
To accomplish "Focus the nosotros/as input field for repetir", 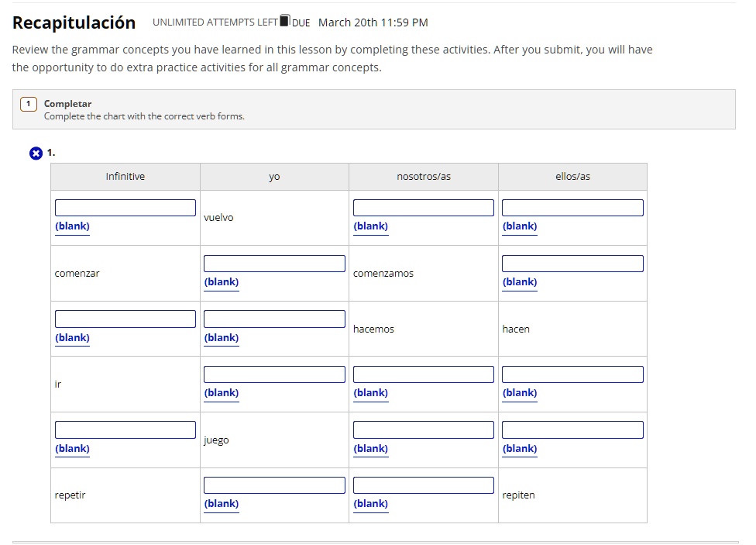I will (424, 485).
